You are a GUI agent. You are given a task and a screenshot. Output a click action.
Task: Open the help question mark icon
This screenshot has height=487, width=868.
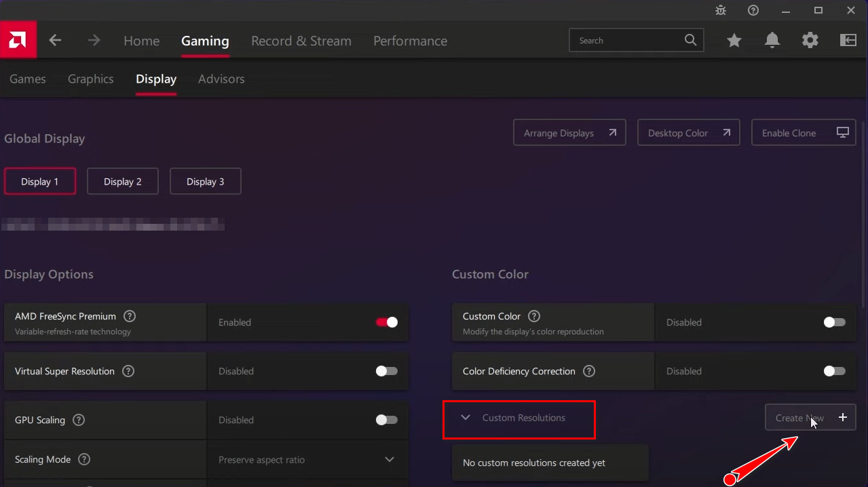753,10
